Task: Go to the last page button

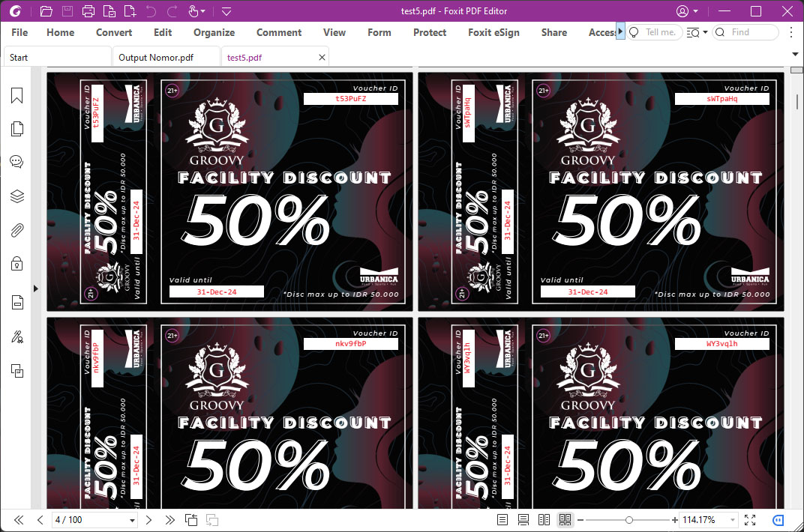Action: pos(170,520)
